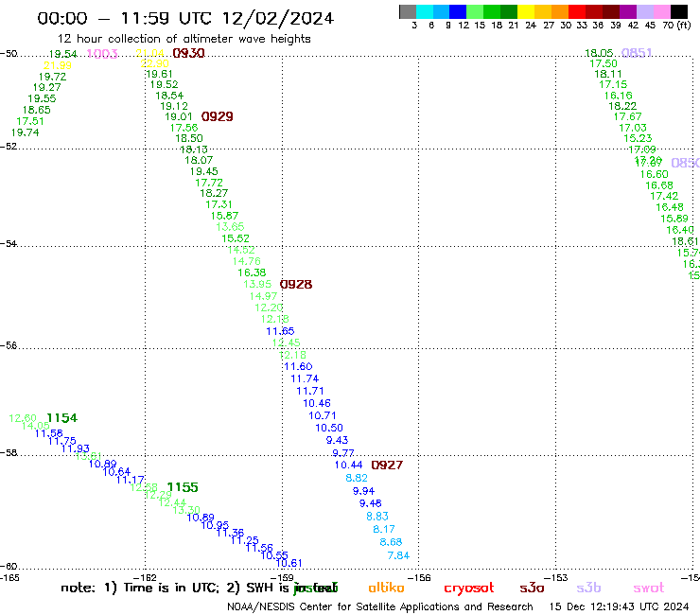Click the '12 hour collection of altimeter wave heights' subtitle
Image resolution: width=700 pixels, height=615 pixels.
184,39
